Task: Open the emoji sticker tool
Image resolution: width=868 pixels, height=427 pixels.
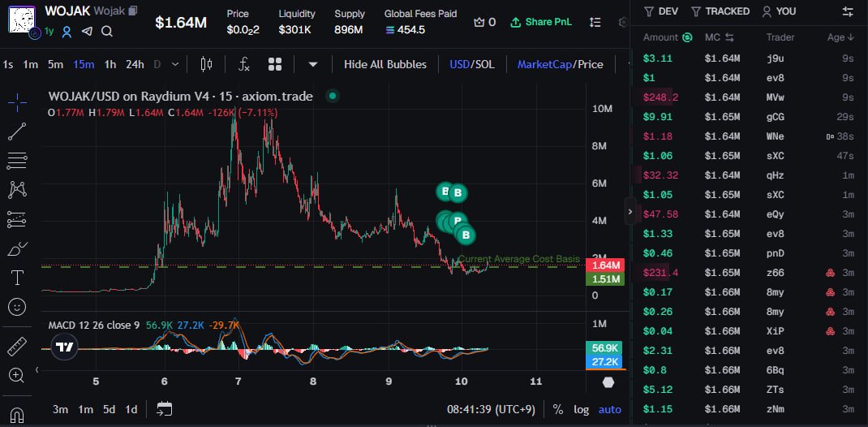Action: tap(17, 307)
